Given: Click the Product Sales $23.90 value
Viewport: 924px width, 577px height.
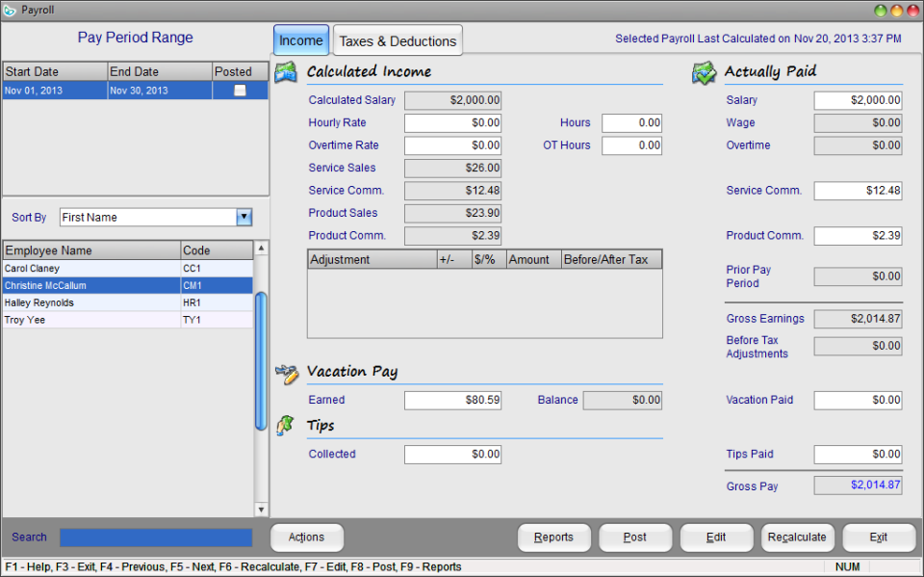Looking at the screenshot, I should [x=452, y=213].
